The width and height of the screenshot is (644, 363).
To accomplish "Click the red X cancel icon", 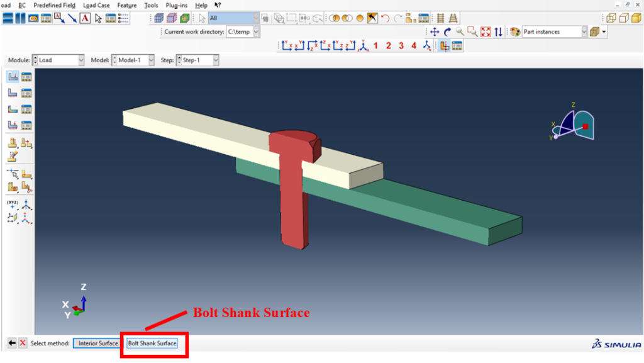I will (23, 343).
